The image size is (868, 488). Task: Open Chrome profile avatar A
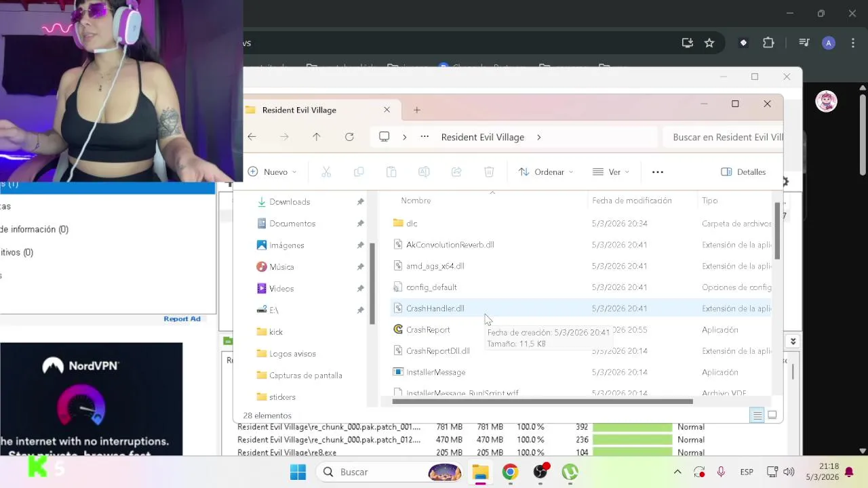pos(828,43)
